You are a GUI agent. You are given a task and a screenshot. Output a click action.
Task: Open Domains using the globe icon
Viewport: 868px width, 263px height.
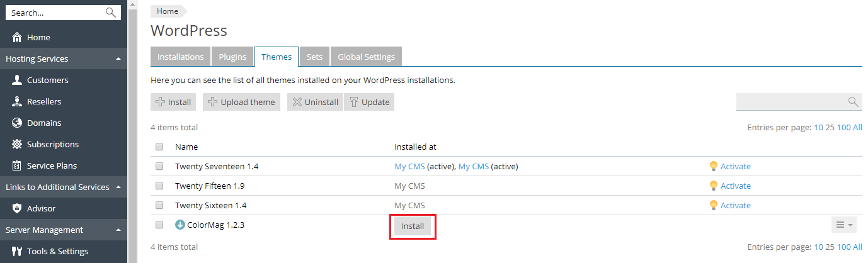(x=17, y=123)
